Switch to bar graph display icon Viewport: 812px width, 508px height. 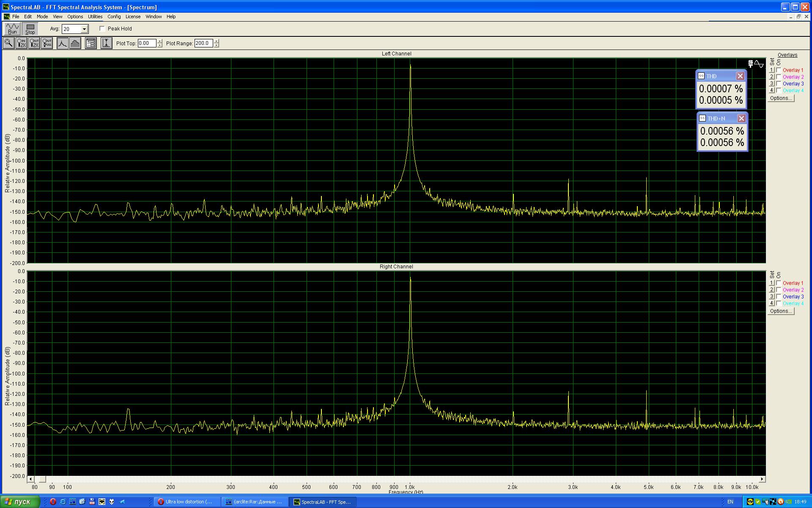pyautogui.click(x=75, y=43)
